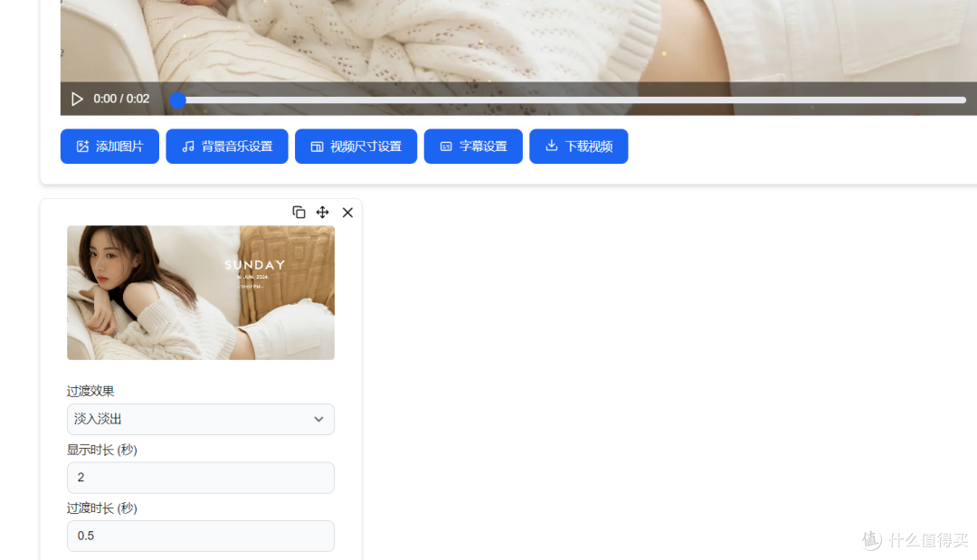Select the SUNDAY image thumbnail

[x=201, y=293]
